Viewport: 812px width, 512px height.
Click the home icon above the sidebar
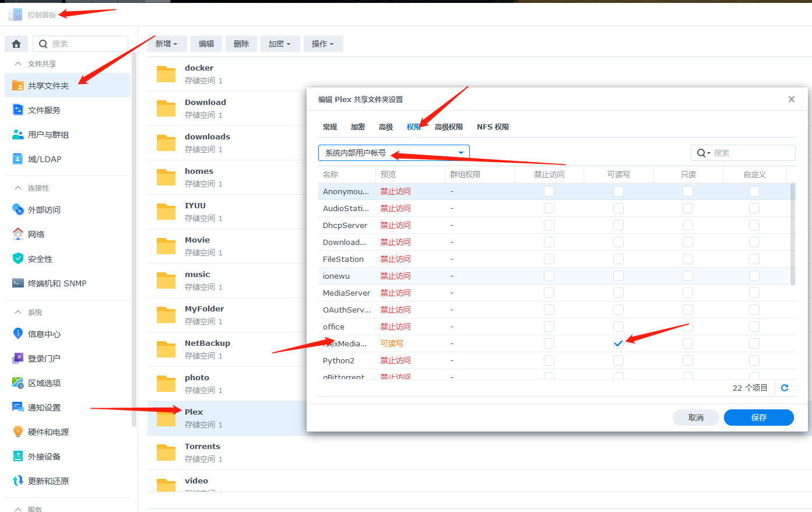click(x=16, y=43)
